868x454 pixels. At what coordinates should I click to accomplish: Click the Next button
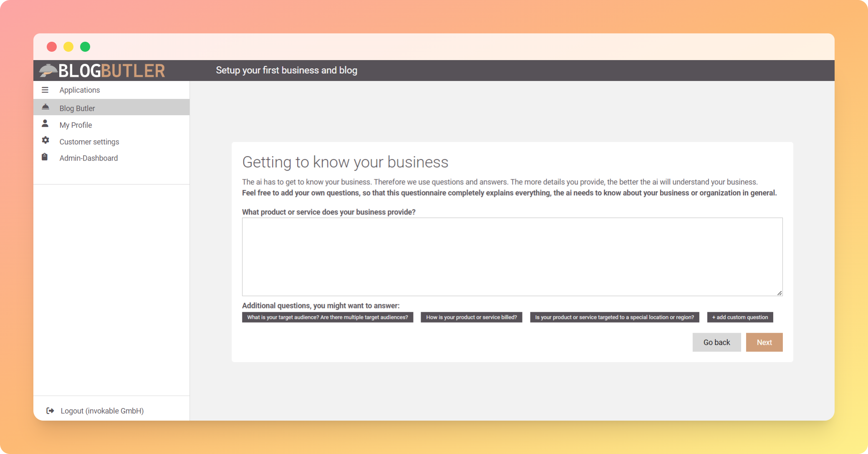coord(764,343)
